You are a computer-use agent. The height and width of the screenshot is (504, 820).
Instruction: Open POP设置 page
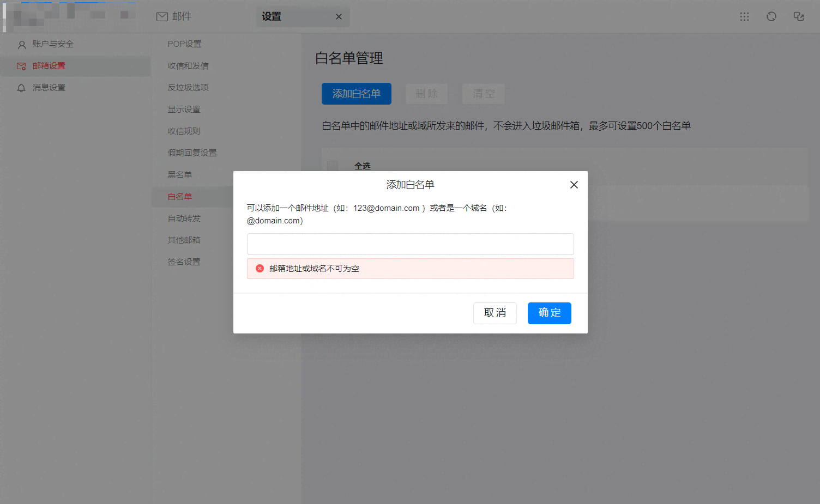pyautogui.click(x=184, y=44)
